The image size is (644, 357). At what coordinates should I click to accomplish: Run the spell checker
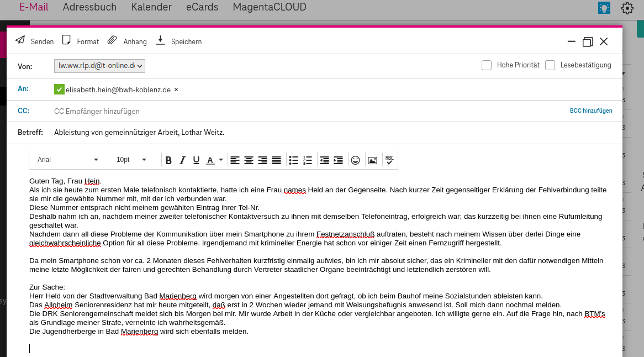(389, 160)
